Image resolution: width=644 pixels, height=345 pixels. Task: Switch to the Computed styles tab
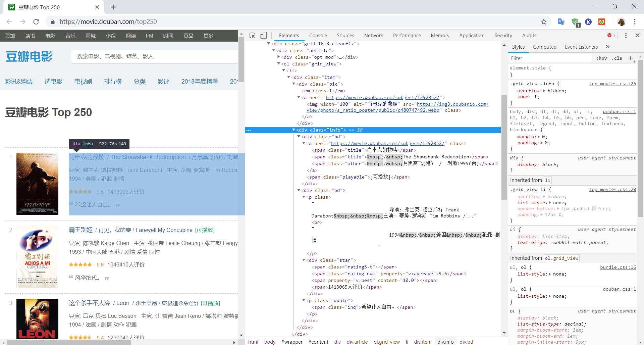pyautogui.click(x=545, y=47)
